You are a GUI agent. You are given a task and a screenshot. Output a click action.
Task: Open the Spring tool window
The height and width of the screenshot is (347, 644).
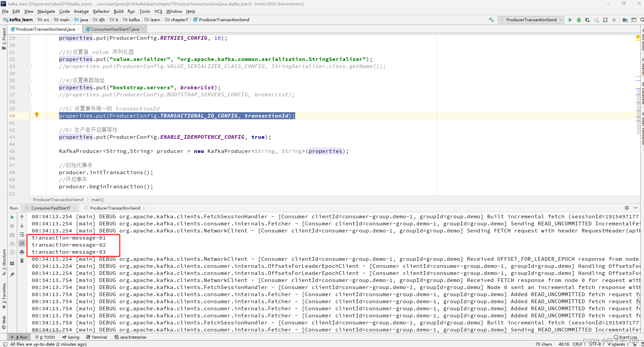71,337
